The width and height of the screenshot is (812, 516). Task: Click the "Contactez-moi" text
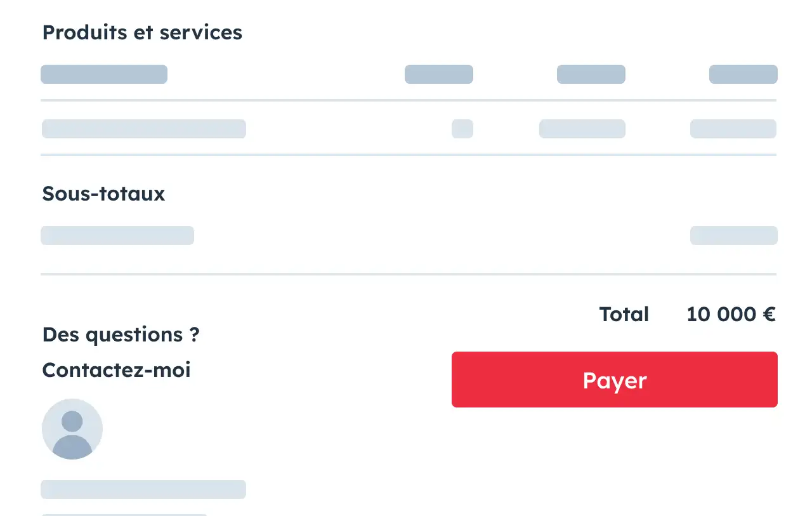(x=116, y=369)
